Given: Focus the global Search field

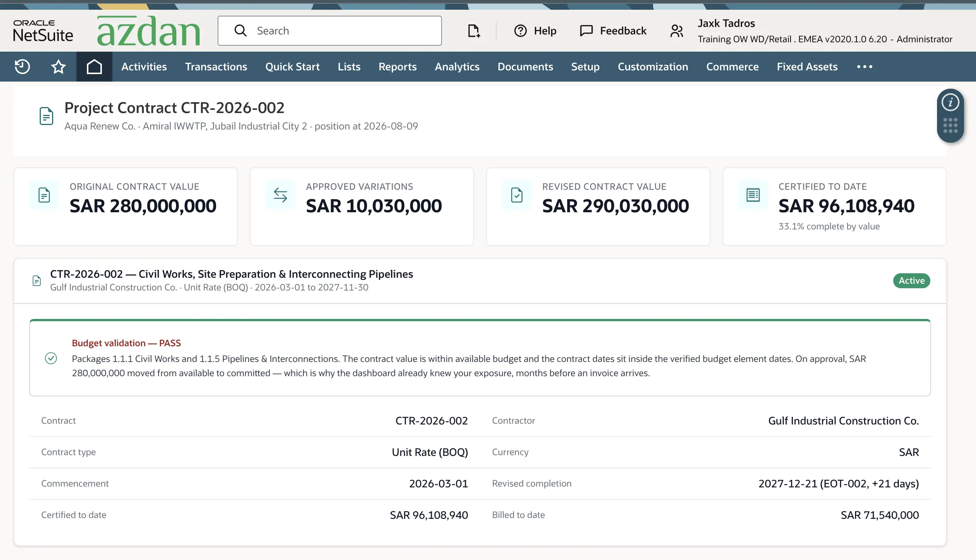Looking at the screenshot, I should point(330,31).
